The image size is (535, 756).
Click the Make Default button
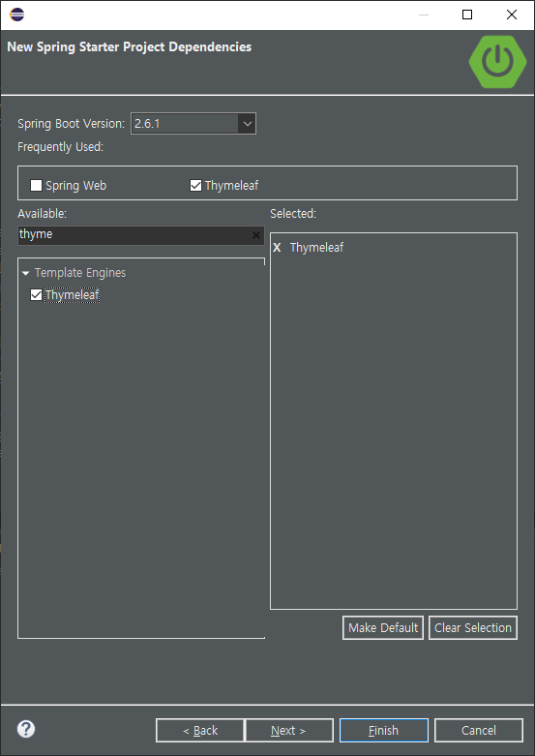point(383,628)
